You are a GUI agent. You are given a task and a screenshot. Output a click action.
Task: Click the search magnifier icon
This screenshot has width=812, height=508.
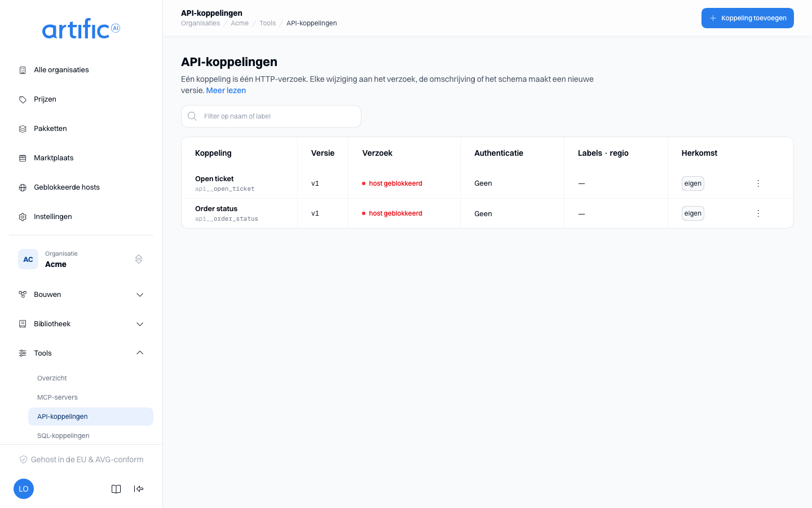point(192,116)
